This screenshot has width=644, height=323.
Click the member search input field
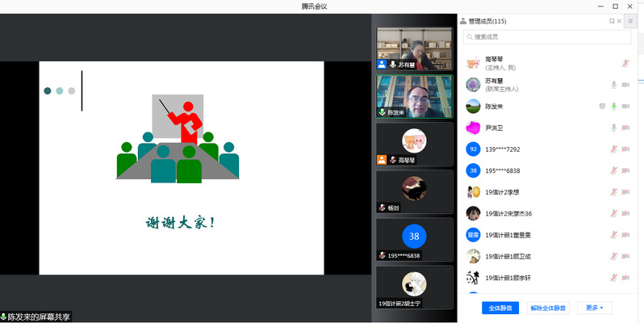click(x=546, y=36)
